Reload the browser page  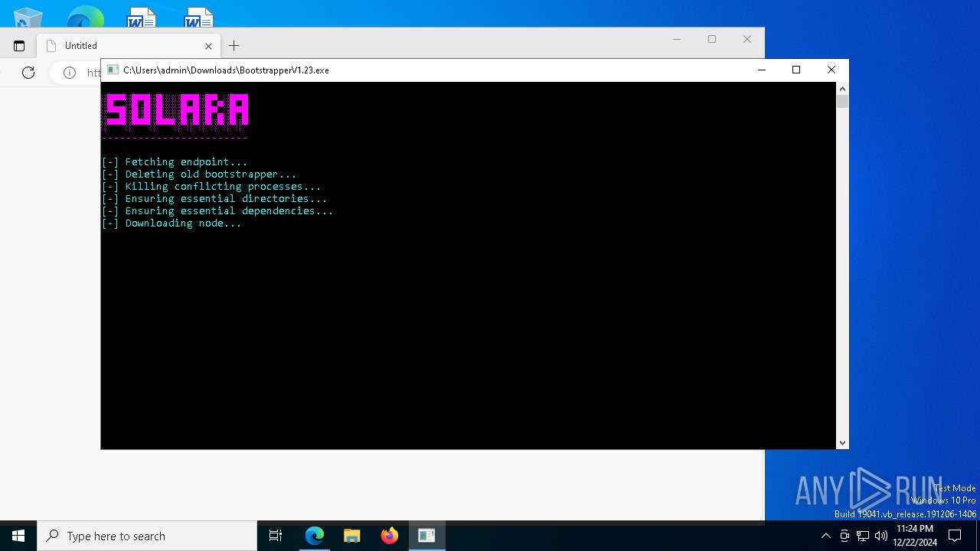coord(28,73)
